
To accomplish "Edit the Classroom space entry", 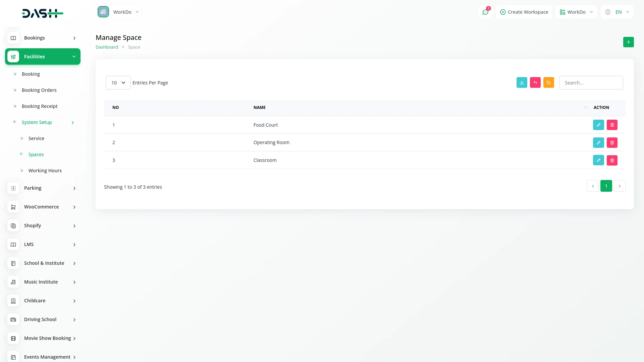I will click(598, 161).
